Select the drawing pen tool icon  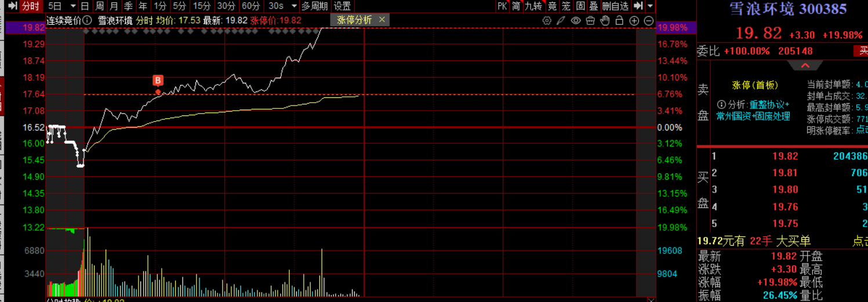click(x=561, y=20)
